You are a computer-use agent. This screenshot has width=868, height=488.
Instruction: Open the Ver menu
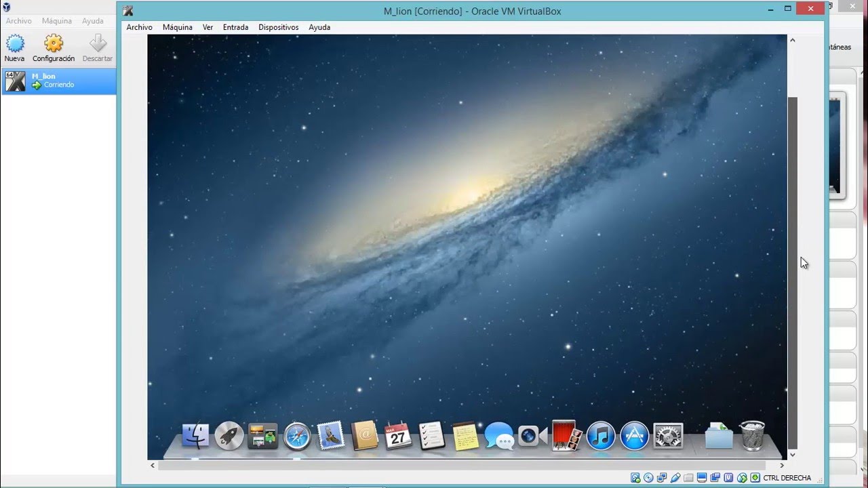coord(208,27)
